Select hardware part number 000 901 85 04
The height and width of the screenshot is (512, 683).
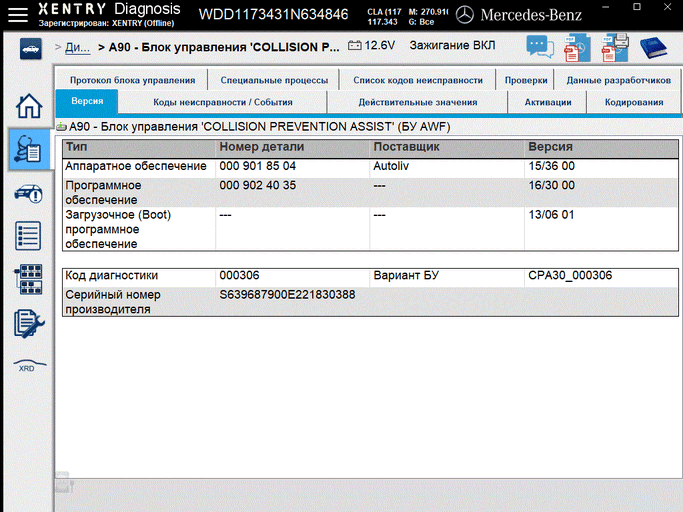[x=257, y=166]
